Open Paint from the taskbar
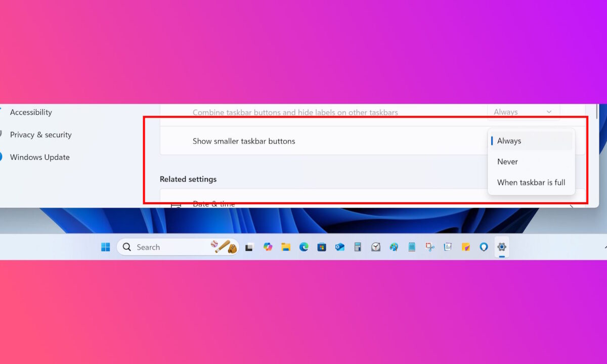This screenshot has width=607, height=364. point(394,247)
